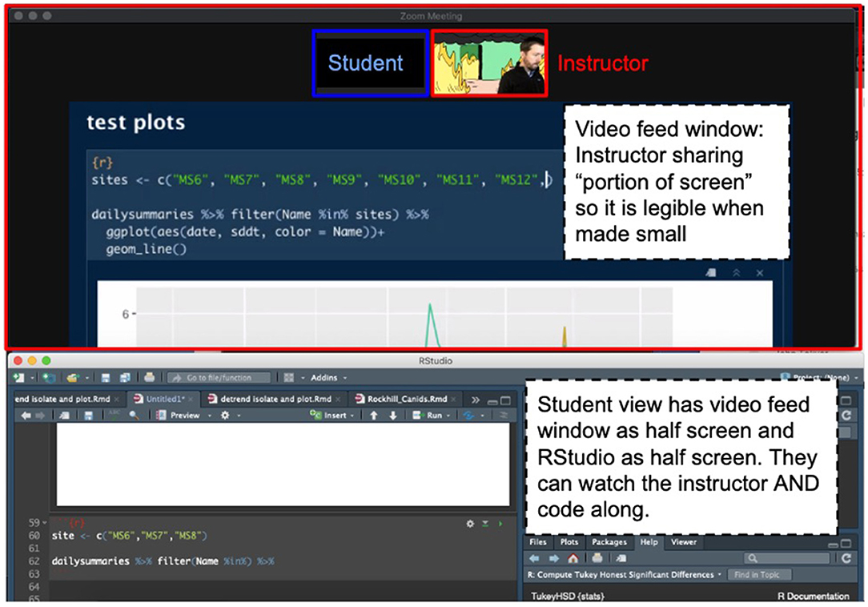Click the Find in Topic field
The height and width of the screenshot is (607, 868).
759,575
